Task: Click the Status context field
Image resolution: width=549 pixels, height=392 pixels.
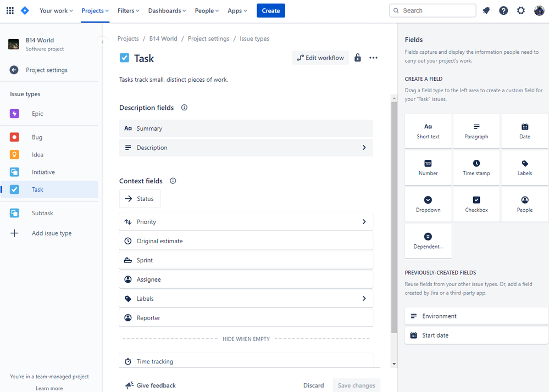Action: coord(140,199)
